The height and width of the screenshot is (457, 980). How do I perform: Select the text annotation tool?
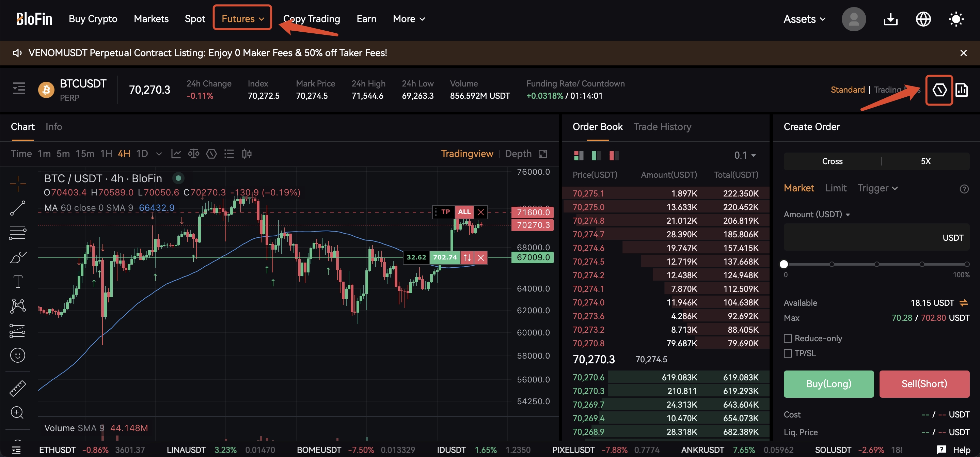click(18, 282)
